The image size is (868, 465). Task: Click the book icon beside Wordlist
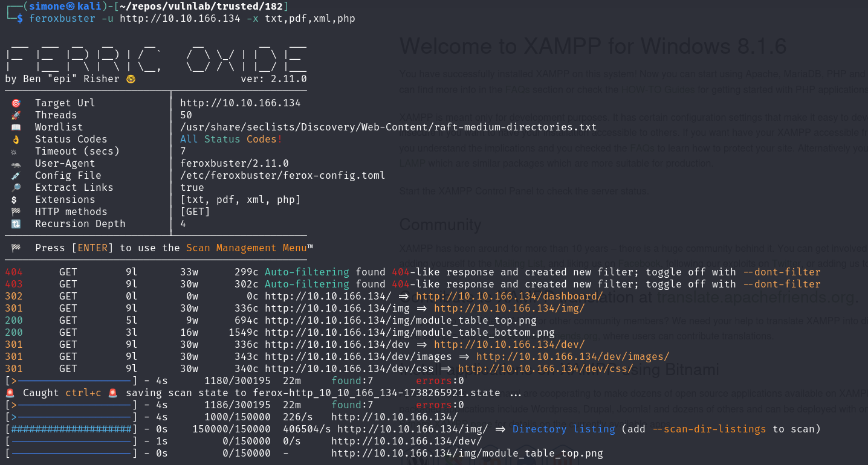16,127
